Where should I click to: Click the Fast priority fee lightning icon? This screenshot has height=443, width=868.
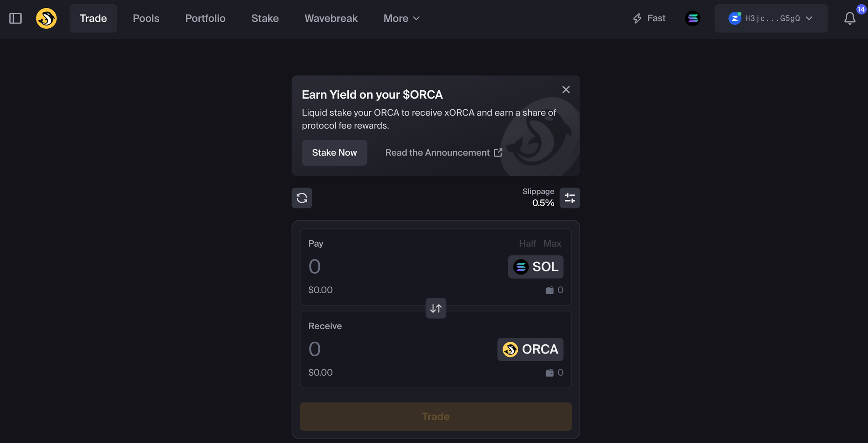click(637, 18)
